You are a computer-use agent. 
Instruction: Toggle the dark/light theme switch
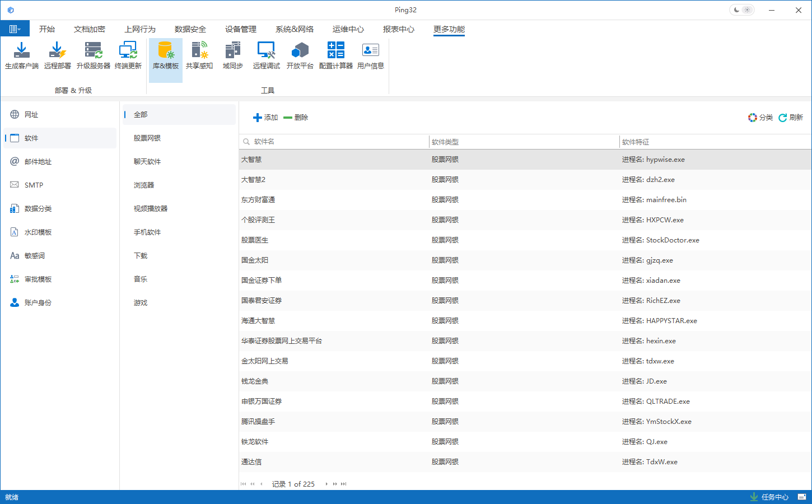coord(741,10)
